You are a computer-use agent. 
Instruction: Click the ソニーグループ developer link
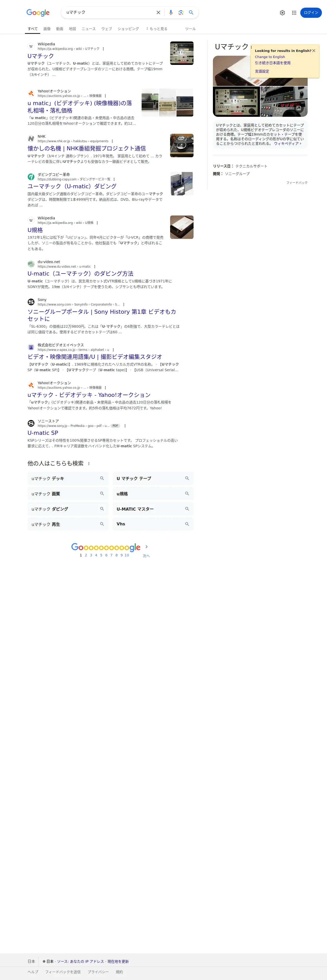(x=237, y=174)
